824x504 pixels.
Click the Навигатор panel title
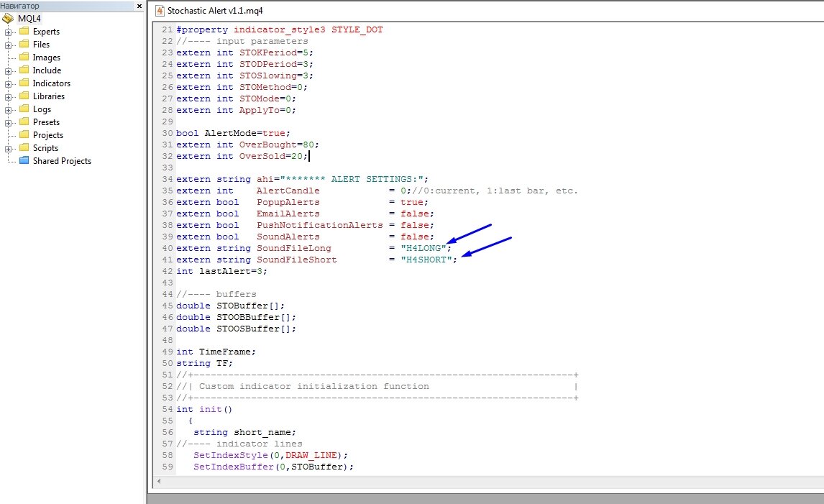coord(19,6)
